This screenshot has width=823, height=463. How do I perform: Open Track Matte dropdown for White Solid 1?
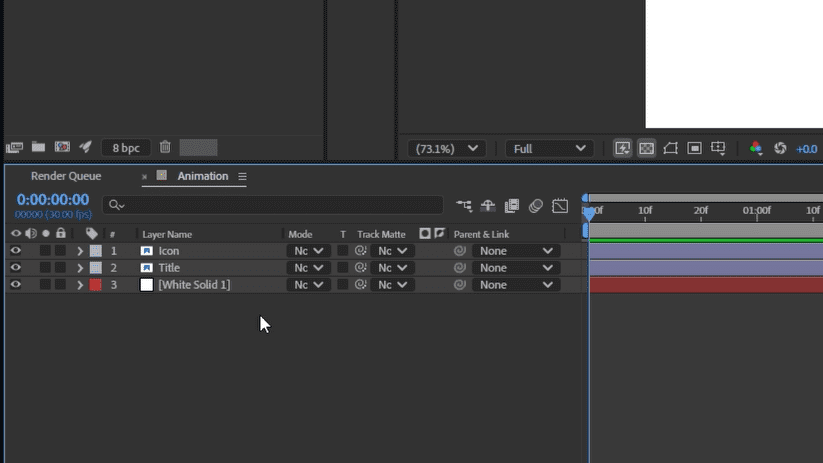click(393, 285)
